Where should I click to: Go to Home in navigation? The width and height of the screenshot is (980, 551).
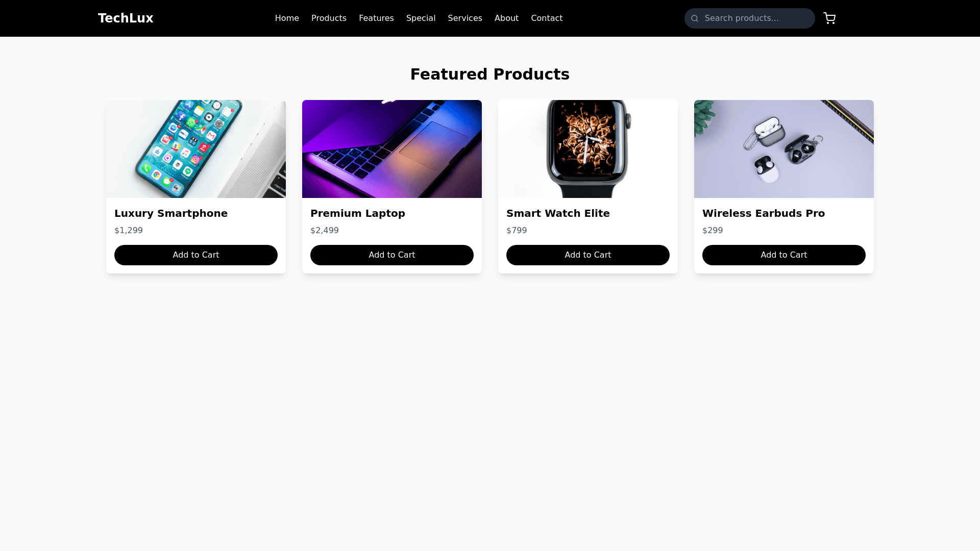tap(287, 18)
